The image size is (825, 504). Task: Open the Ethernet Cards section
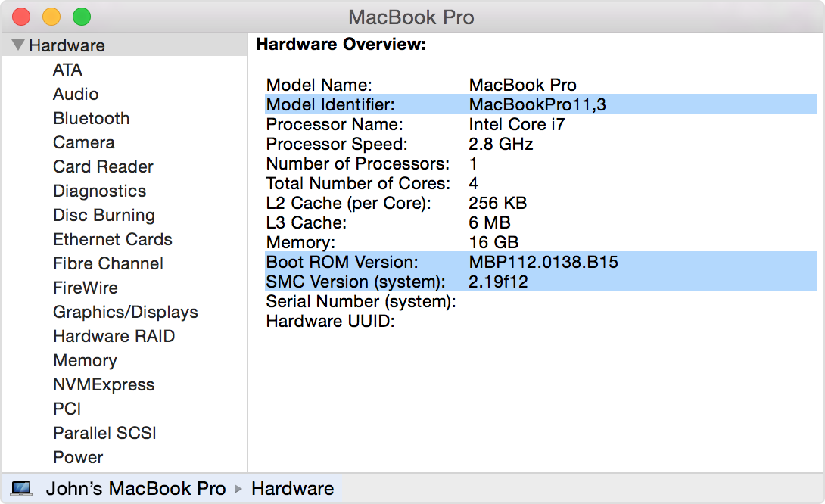tap(112, 239)
